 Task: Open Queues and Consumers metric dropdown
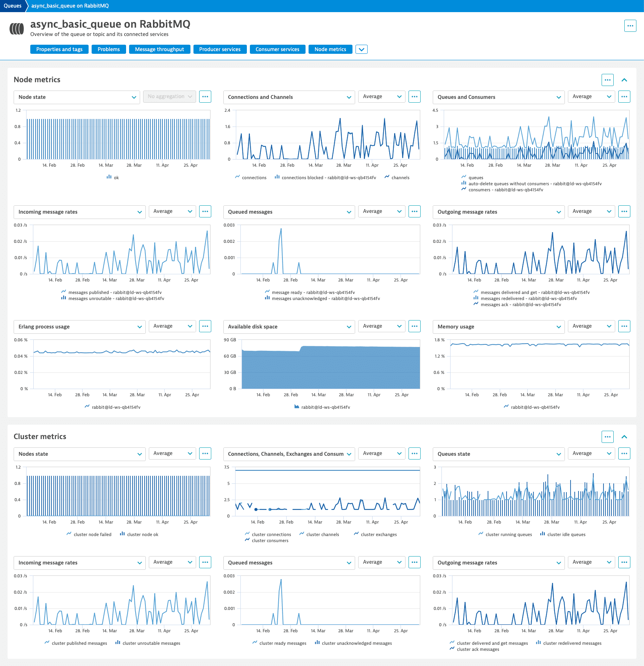(x=499, y=97)
